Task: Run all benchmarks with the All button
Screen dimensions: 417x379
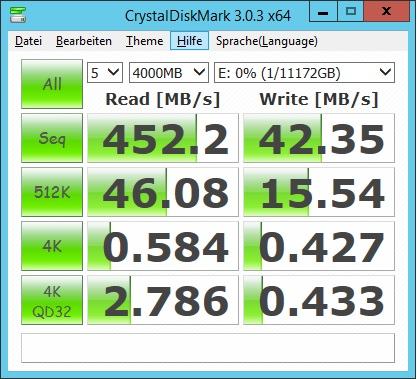Action: click(52, 84)
